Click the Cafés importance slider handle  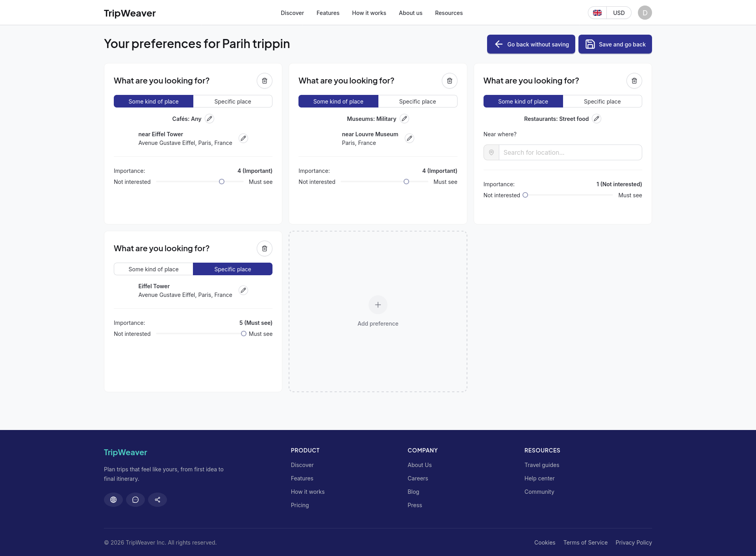(222, 182)
